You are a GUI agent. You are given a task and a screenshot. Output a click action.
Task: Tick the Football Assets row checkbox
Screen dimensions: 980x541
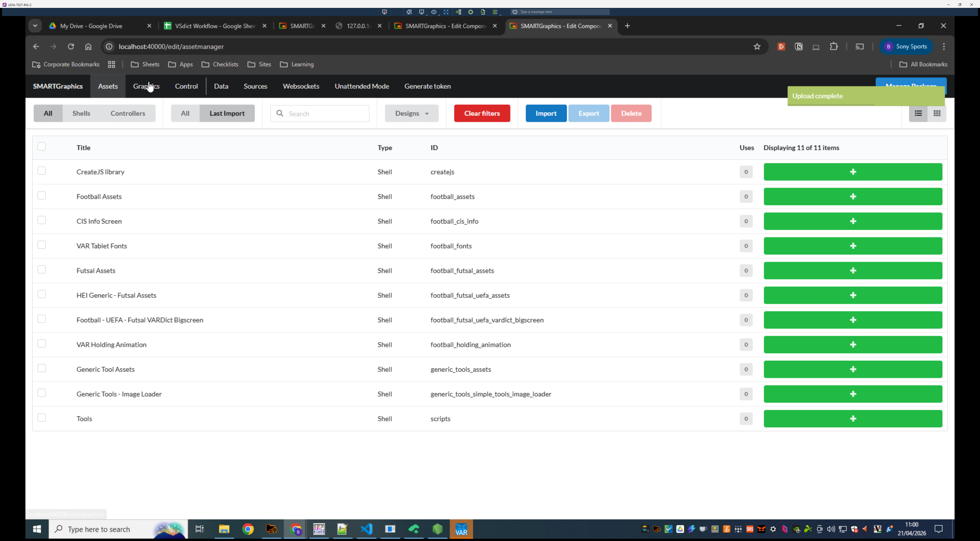42,196
